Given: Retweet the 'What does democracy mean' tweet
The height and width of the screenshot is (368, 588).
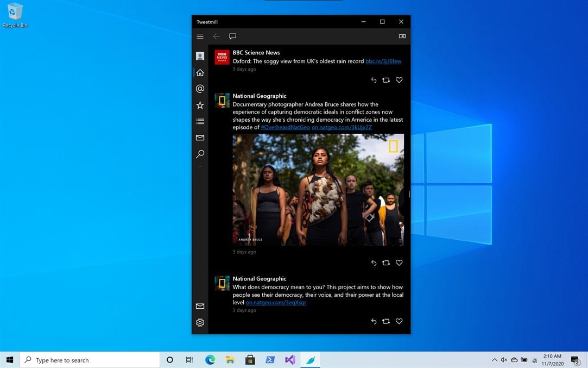Looking at the screenshot, I should [385, 321].
